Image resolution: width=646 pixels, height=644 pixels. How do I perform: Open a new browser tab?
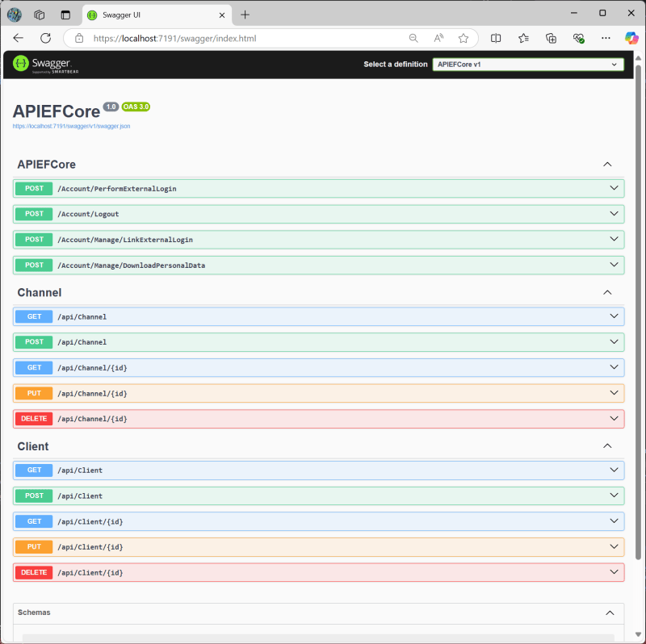245,15
